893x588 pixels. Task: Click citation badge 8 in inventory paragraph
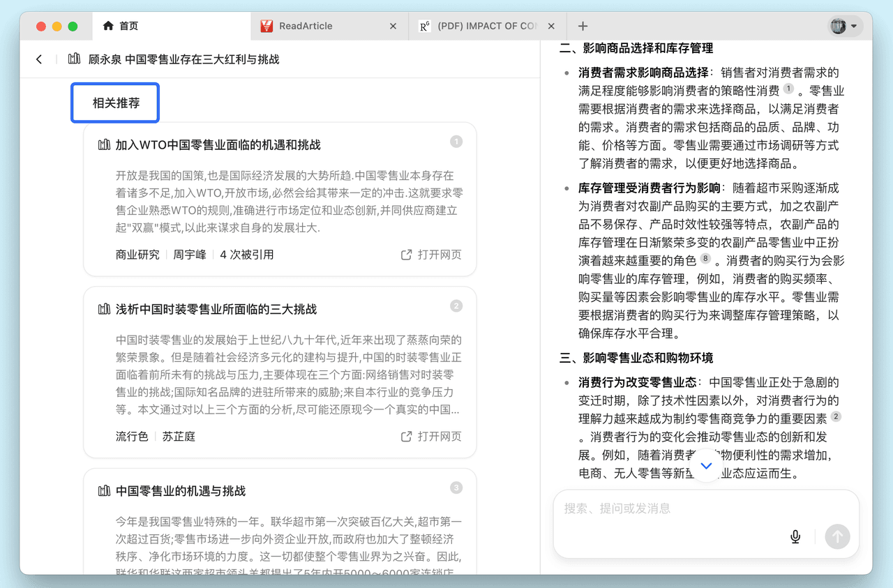pos(705,259)
